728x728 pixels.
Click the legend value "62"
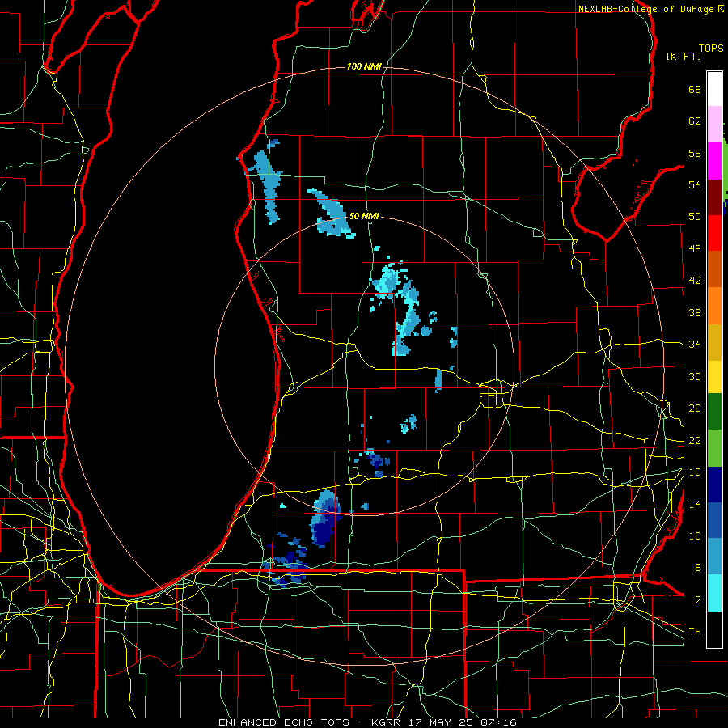[x=695, y=121]
